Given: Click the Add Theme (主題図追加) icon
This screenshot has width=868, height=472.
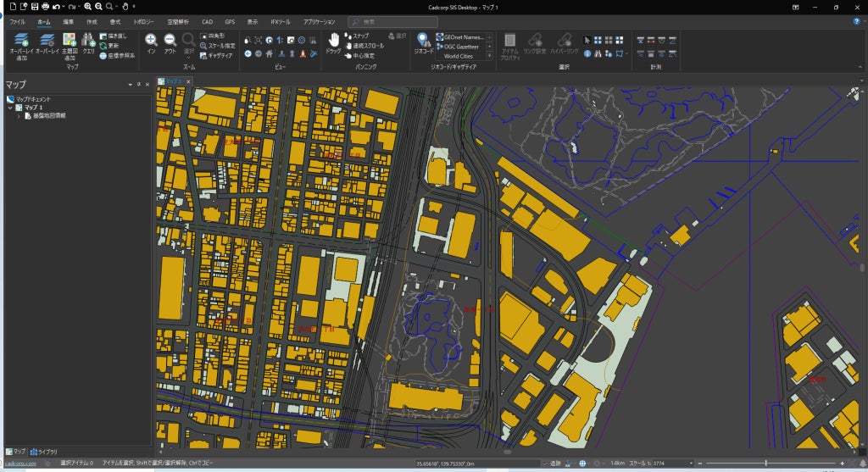Looking at the screenshot, I should (x=70, y=41).
